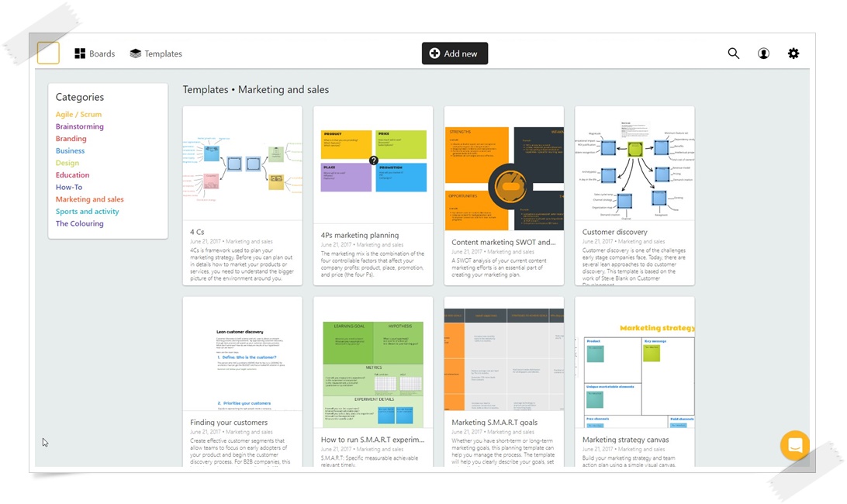Open the Boards tab

(x=95, y=54)
